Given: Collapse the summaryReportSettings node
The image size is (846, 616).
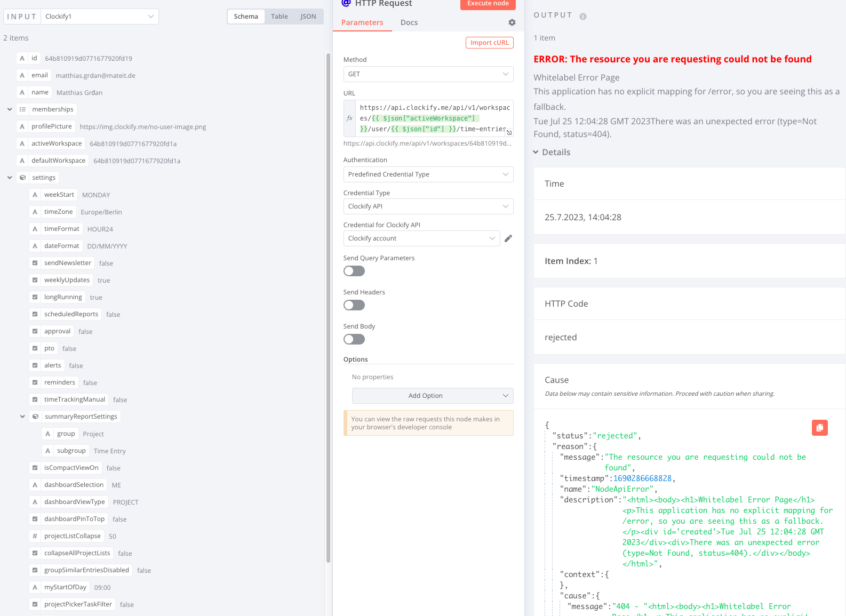Looking at the screenshot, I should click(22, 417).
